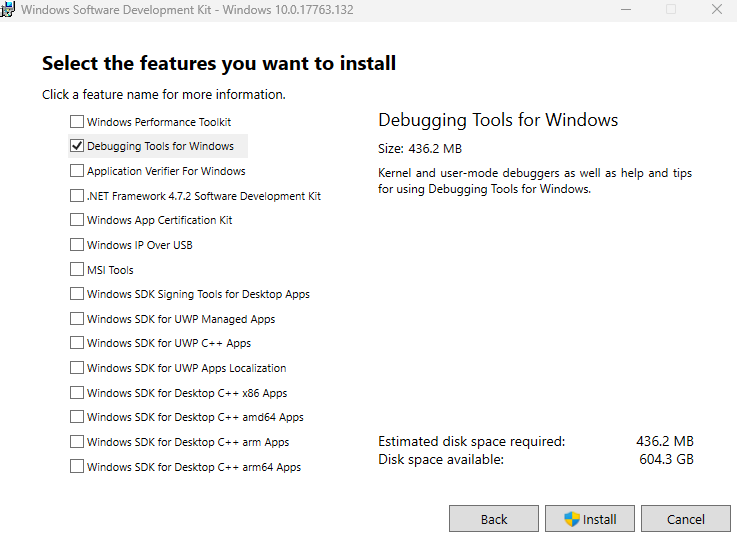
Task: Select the 'Windows Performance Toolkit' feature name
Action: [159, 122]
